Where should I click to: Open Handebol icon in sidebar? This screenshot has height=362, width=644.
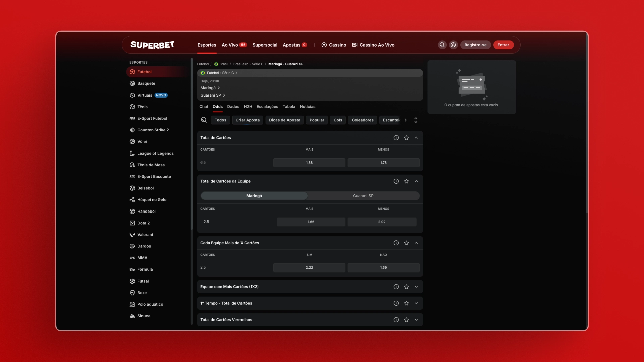pyautogui.click(x=132, y=212)
